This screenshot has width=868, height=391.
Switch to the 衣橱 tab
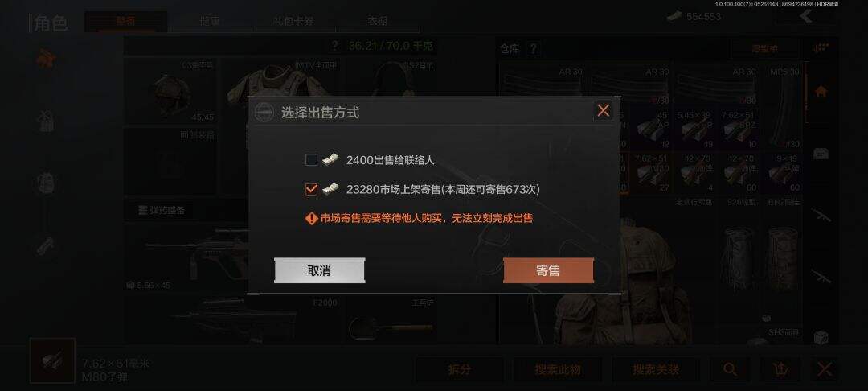(378, 22)
